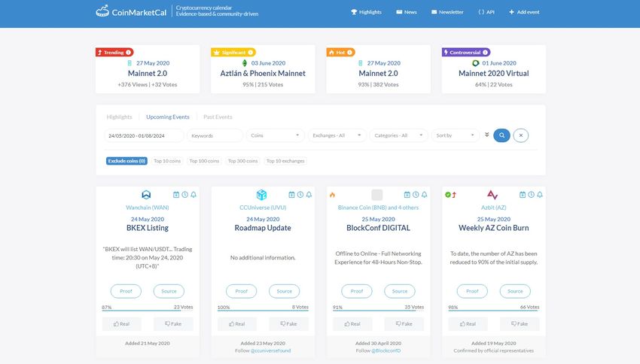This screenshot has width=640, height=364.
Task: Click calendar icon on Roadmap Update card
Action: (x=291, y=195)
